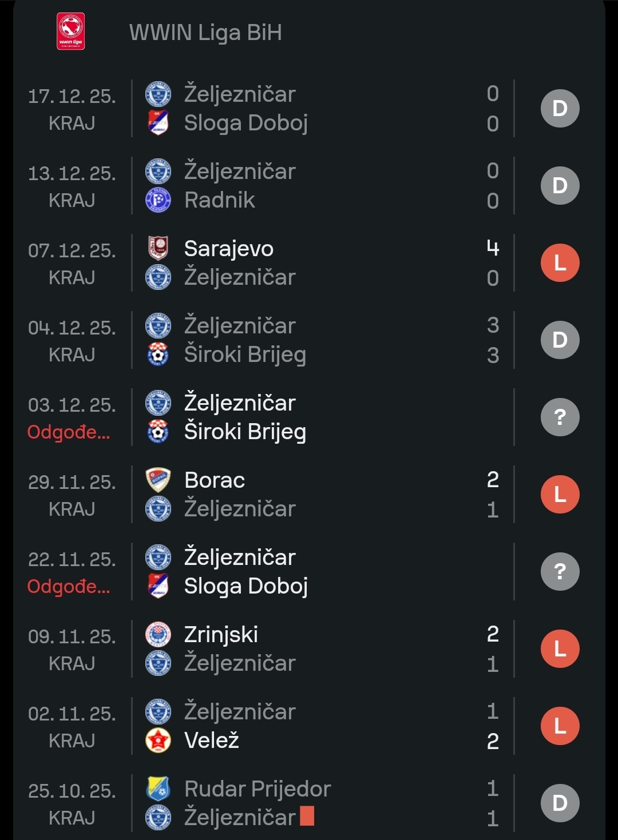
Task: Open the WWIN Liga BiH league header
Action: point(205,33)
